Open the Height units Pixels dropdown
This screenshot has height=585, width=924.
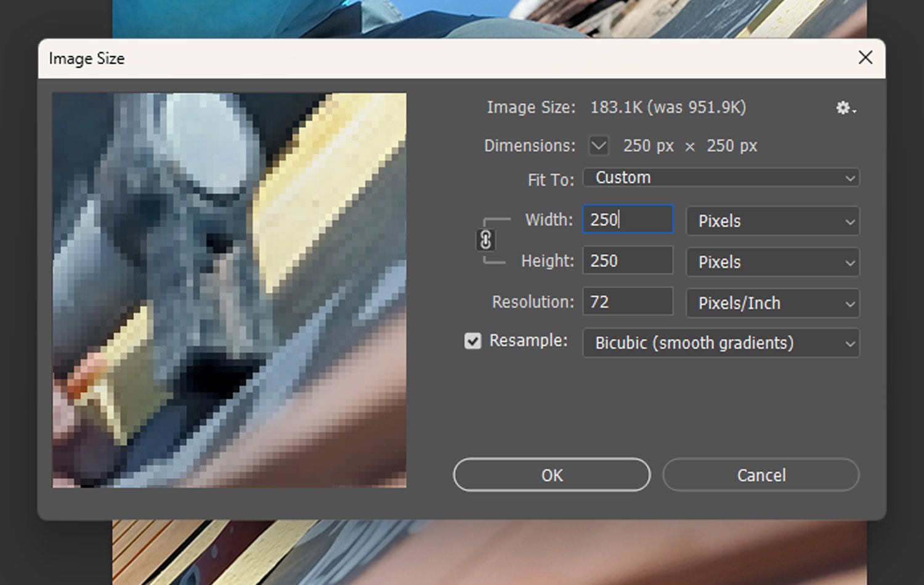(772, 262)
